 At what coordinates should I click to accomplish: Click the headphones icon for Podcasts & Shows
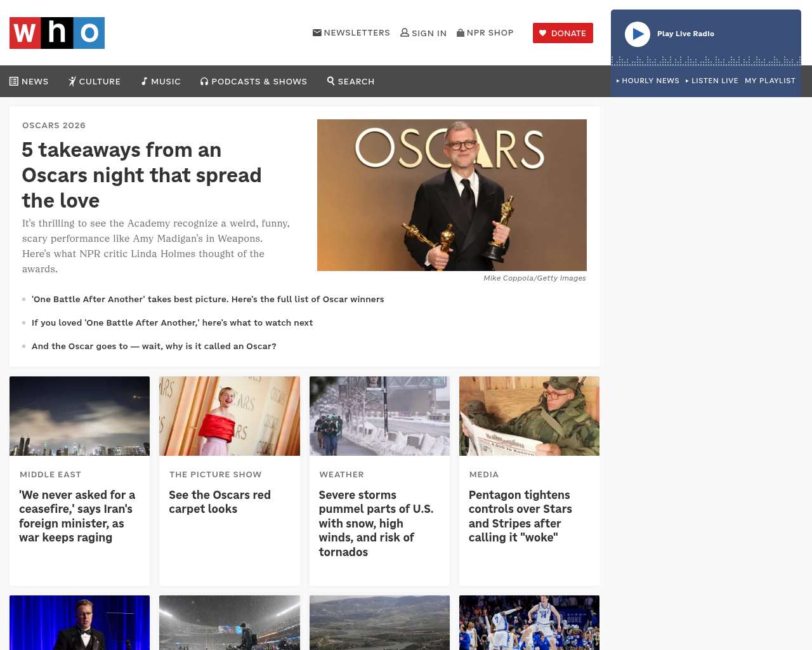coord(204,81)
